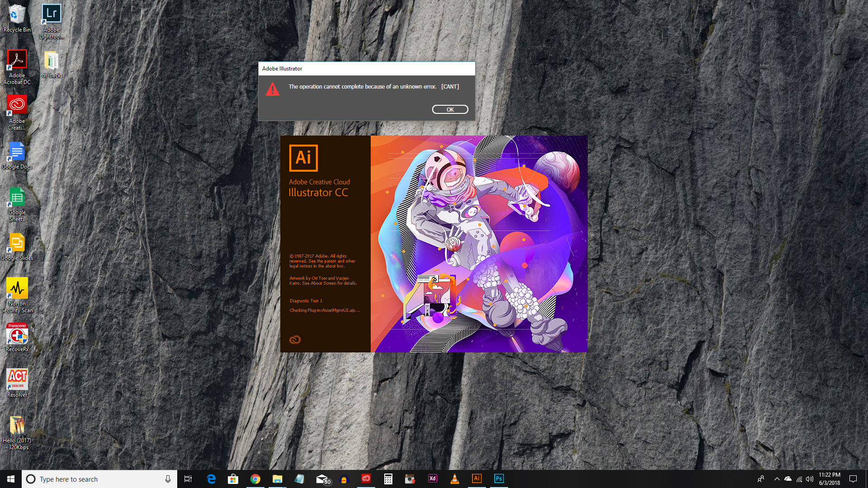Click the red warning triangle icon

coord(273,89)
